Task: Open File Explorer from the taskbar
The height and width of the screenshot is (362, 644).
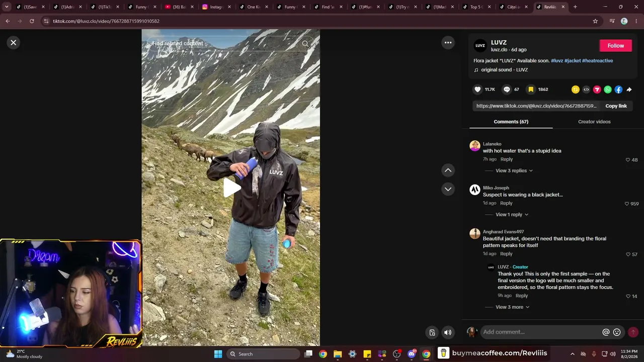Action: point(338,354)
